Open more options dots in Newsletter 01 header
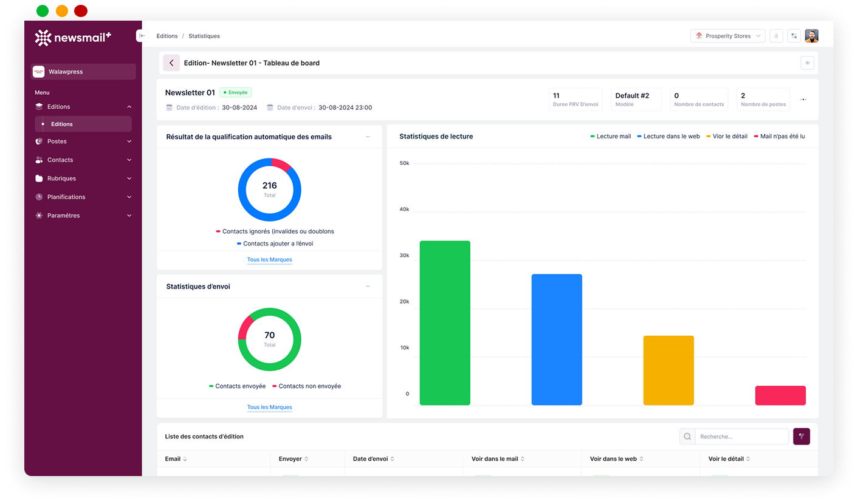Viewport: 858px width, 504px height. [x=803, y=100]
